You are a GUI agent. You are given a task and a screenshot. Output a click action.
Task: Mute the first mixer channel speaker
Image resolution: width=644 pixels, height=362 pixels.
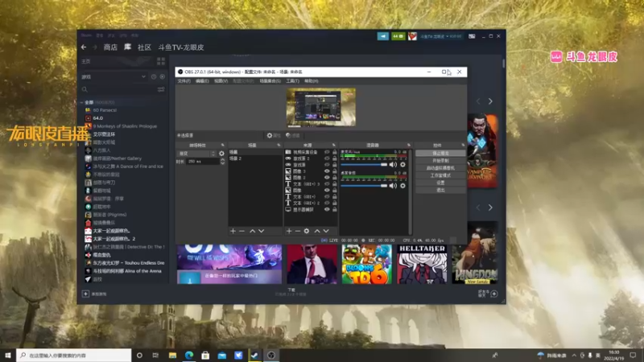[x=393, y=165]
